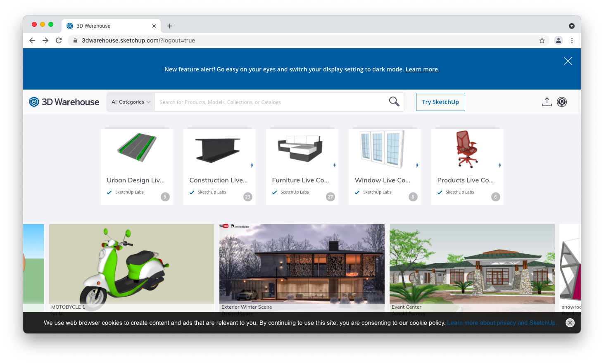This screenshot has width=604, height=364.
Task: Click SketchUp Labs under Furniture Live
Action: (x=295, y=192)
